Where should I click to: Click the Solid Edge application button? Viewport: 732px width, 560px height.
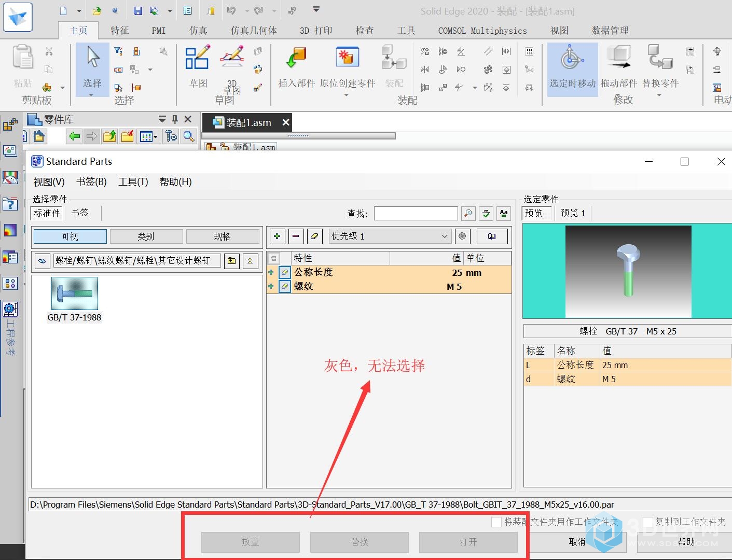(x=18, y=17)
